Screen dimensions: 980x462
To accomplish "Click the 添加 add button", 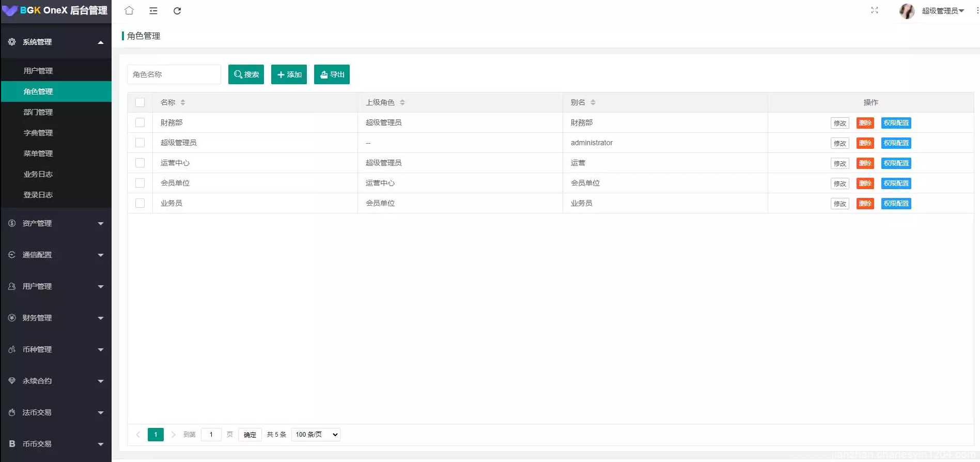I will (x=289, y=74).
